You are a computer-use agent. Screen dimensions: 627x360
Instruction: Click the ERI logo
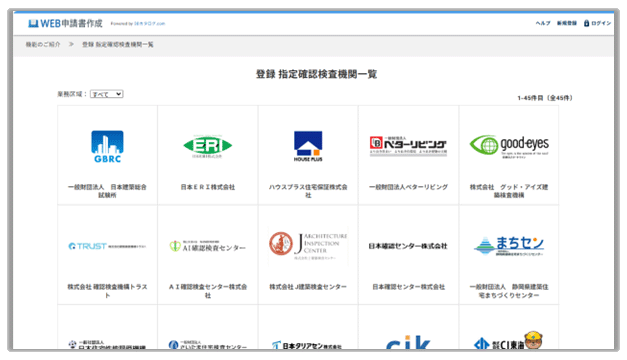[208, 146]
